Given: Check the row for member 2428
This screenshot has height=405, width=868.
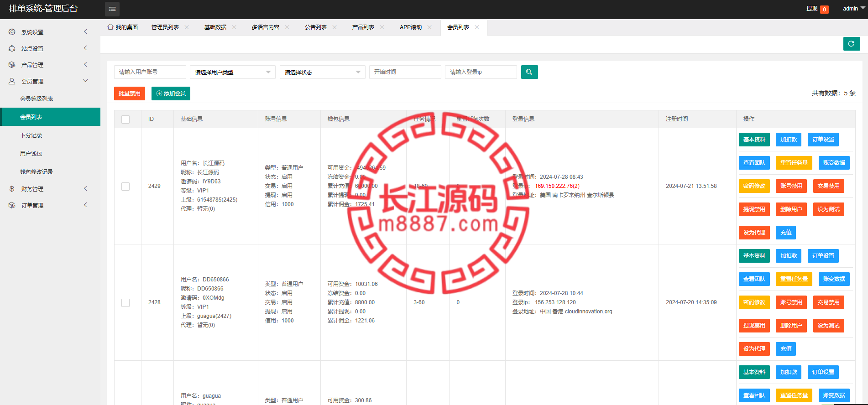Looking at the screenshot, I should pos(125,303).
